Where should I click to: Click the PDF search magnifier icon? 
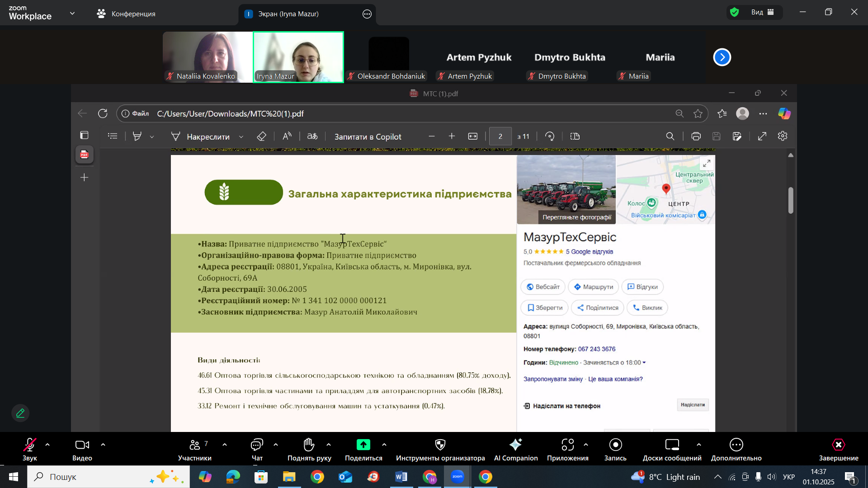pyautogui.click(x=670, y=136)
